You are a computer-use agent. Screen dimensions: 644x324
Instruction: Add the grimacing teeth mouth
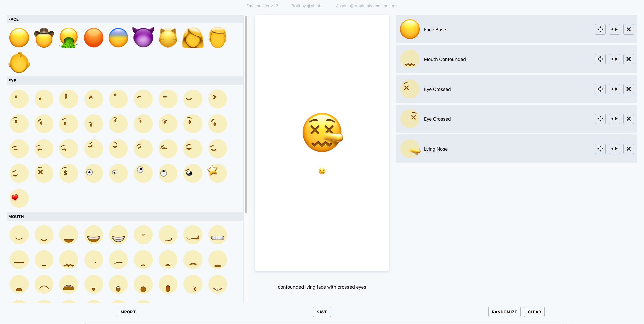point(218,235)
